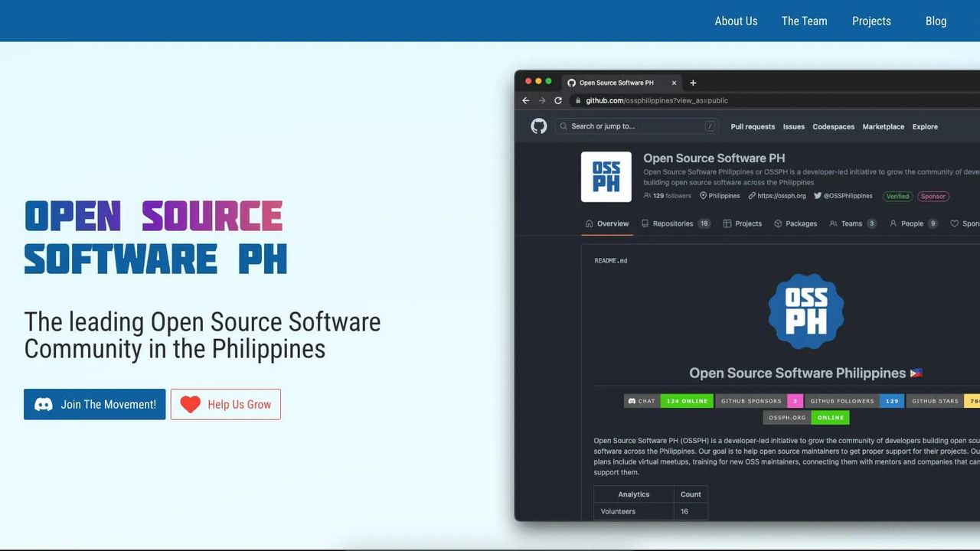Screen dimensions: 980x551
Task: Click the 'Search or jump to...' field
Action: click(637, 126)
